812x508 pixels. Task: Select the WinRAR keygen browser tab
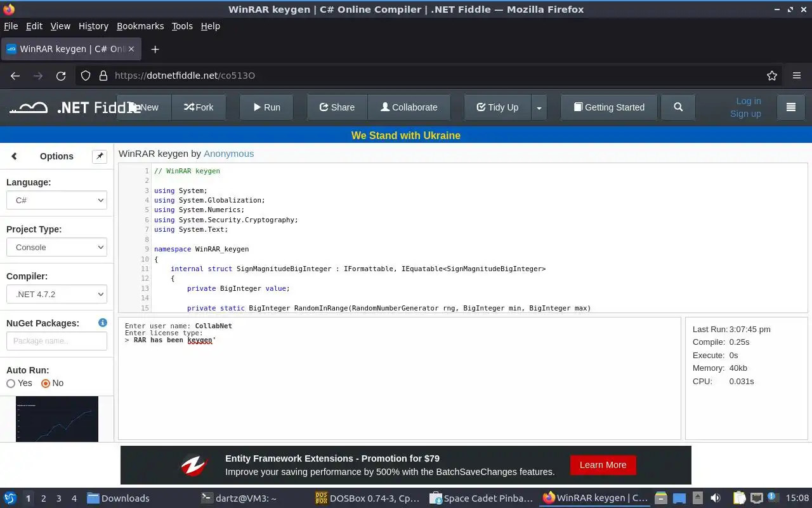pos(72,49)
